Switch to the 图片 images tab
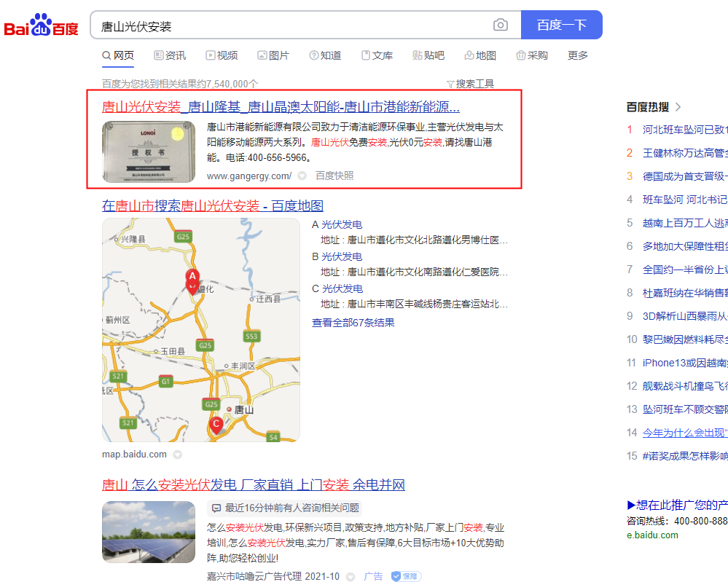Screen dimensions: 728x582 (x=273, y=55)
